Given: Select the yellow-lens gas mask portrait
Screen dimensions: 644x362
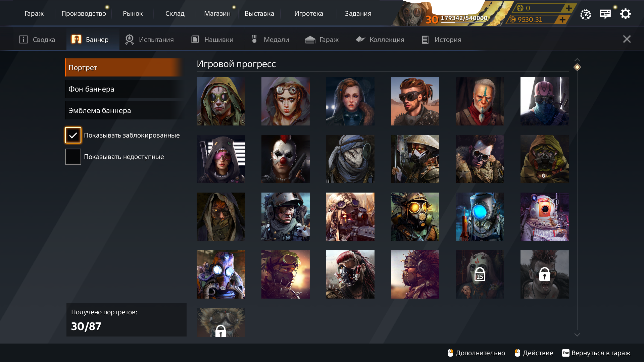Looking at the screenshot, I should click(415, 217).
